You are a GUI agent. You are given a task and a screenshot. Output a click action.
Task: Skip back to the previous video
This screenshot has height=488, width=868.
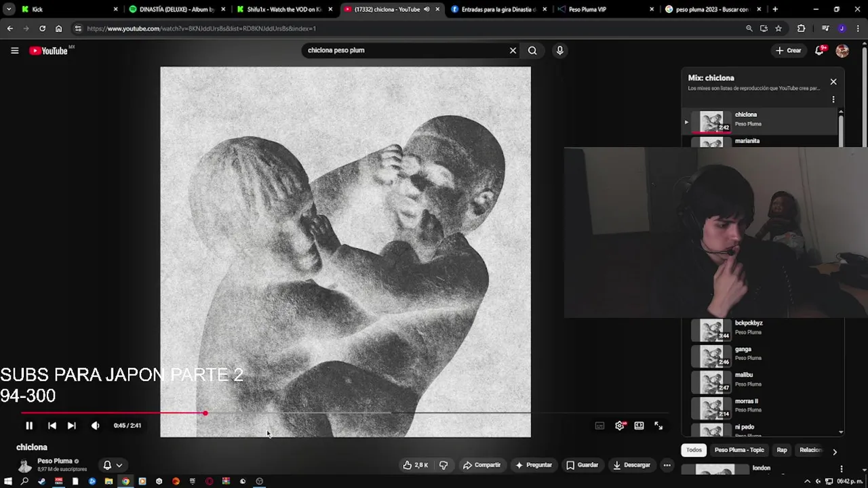point(52,426)
